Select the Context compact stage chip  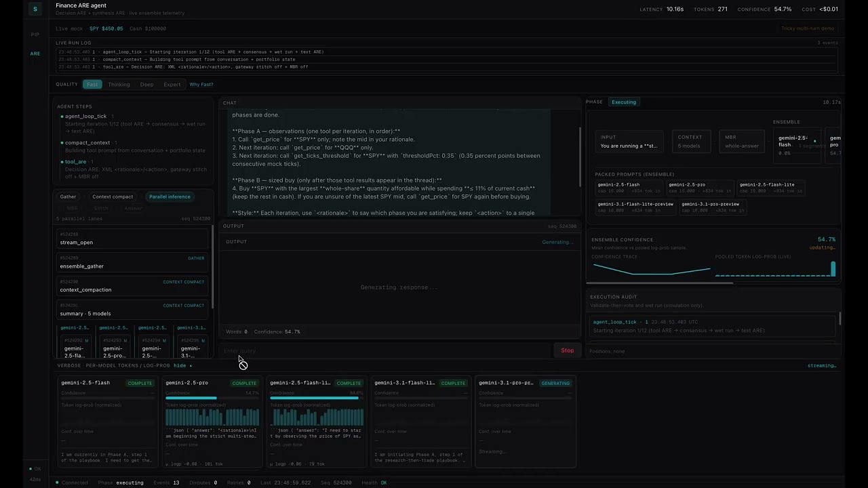coord(113,197)
